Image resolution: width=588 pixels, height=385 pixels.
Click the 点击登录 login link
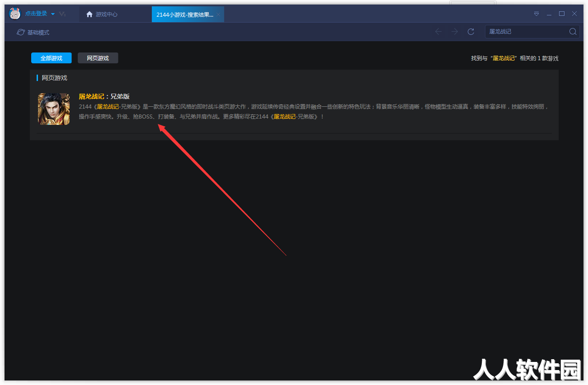pyautogui.click(x=36, y=14)
